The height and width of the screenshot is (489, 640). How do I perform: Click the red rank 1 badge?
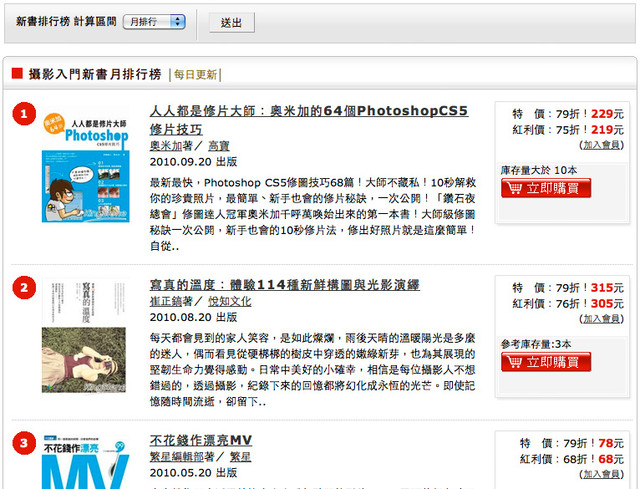[x=24, y=113]
